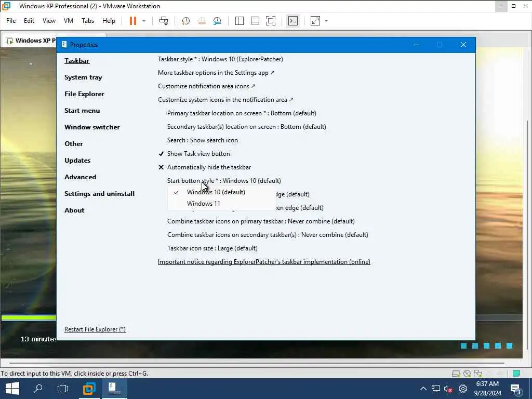
Task: Click Start button style dropdown
Action: [224, 181]
